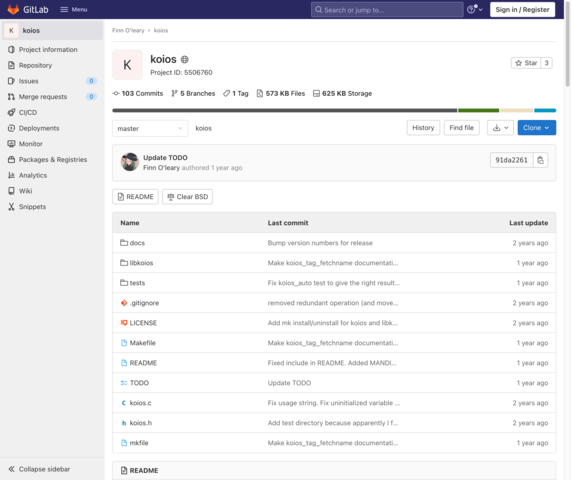Screen dimensions: 571x480
Task: Collapse the sidebar
Action: pyautogui.click(x=39, y=469)
